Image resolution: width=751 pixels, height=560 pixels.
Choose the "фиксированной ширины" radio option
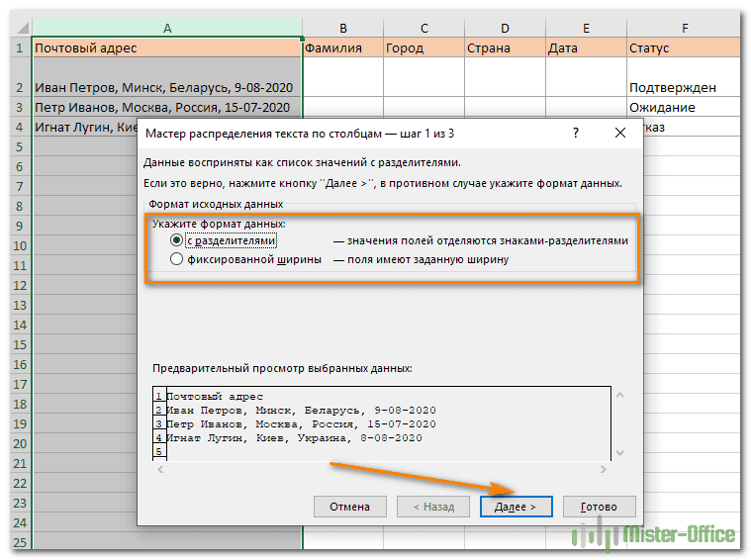(x=177, y=259)
